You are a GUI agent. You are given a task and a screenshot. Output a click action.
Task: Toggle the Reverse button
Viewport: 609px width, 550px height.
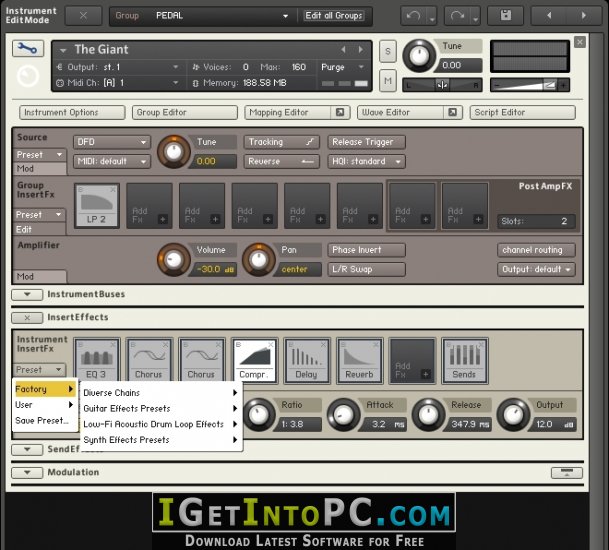pos(282,161)
